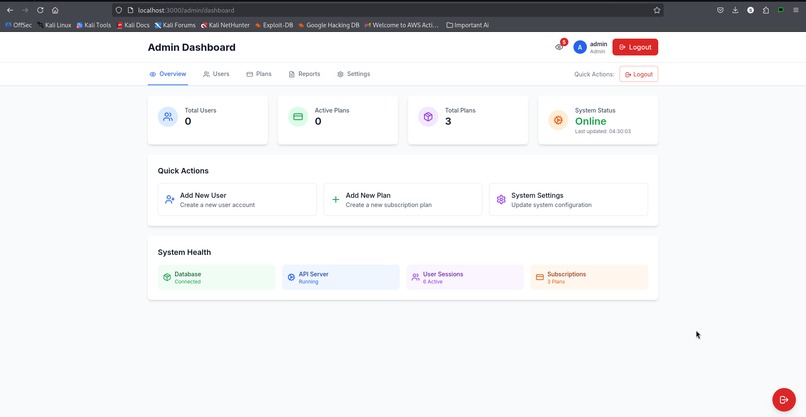The width and height of the screenshot is (806, 417).
Task: Open the Kali Docs bookmark
Action: [133, 25]
